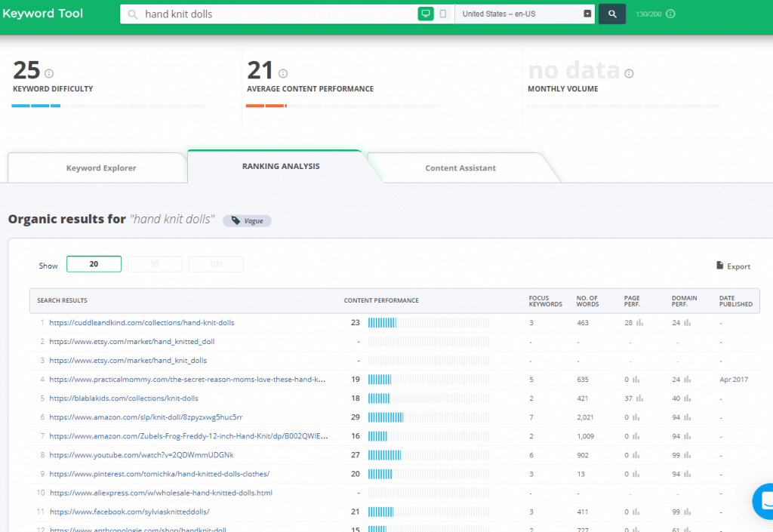Click page perf chart icon for youtube row
The height and width of the screenshot is (532, 773).
pyautogui.click(x=636, y=455)
